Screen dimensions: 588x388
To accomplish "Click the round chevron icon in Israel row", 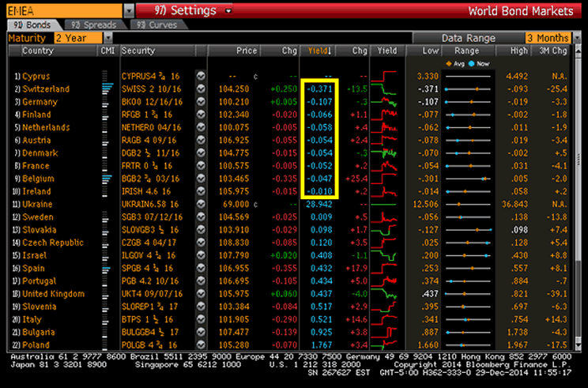I will (x=201, y=255).
